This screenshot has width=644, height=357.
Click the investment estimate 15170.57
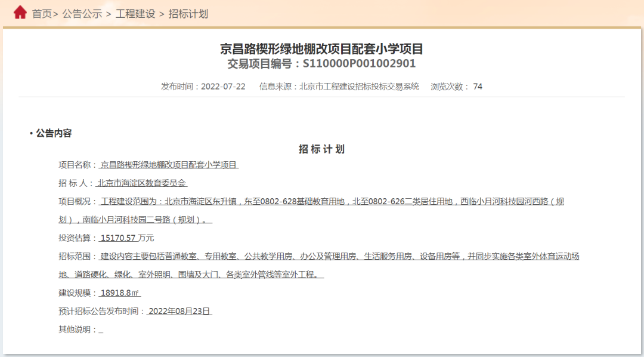click(118, 238)
